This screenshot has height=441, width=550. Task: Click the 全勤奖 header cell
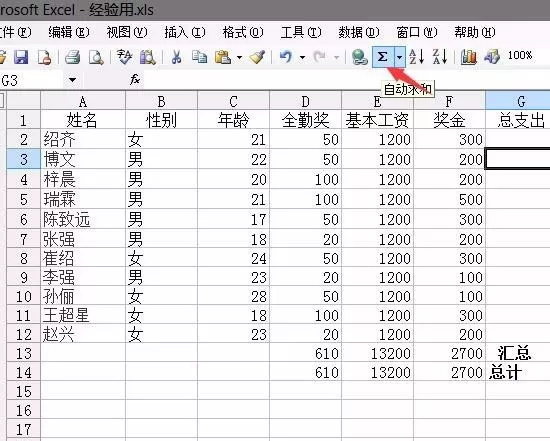click(305, 120)
